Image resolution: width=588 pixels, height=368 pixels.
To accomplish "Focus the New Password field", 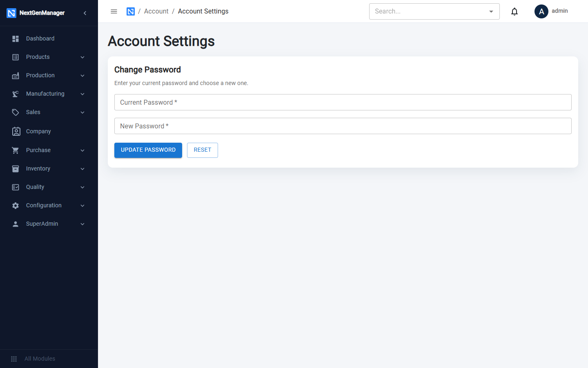I will 343,126.
